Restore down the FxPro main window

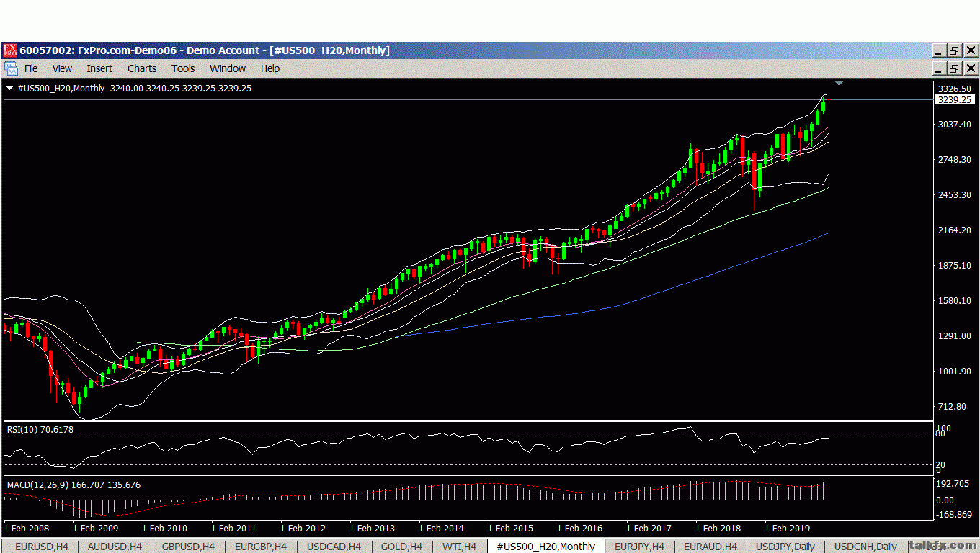954,50
